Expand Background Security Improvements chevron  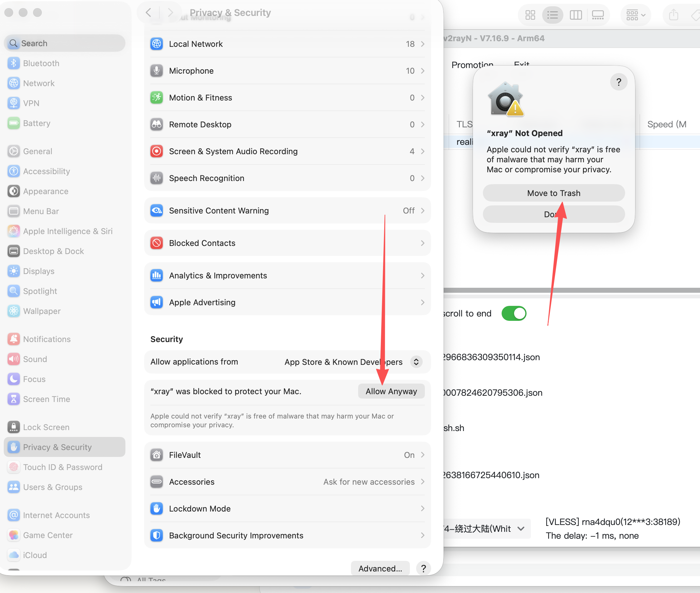pyautogui.click(x=423, y=536)
